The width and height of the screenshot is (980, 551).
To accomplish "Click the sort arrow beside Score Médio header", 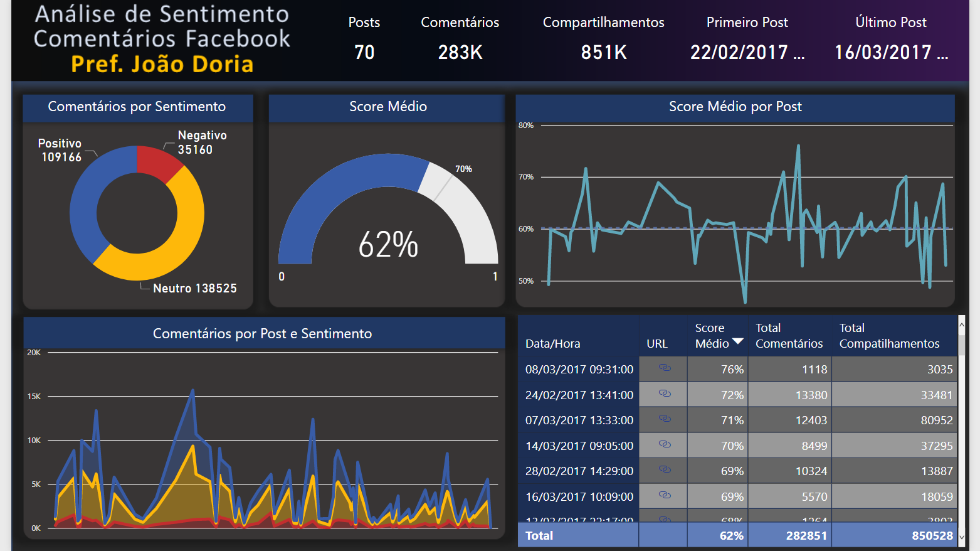I will 738,341.
